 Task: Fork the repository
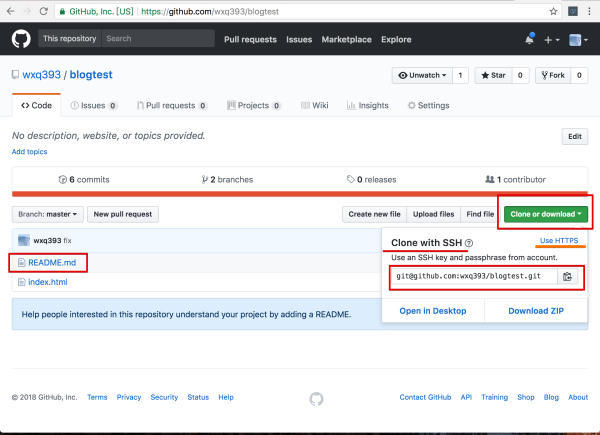click(x=553, y=75)
